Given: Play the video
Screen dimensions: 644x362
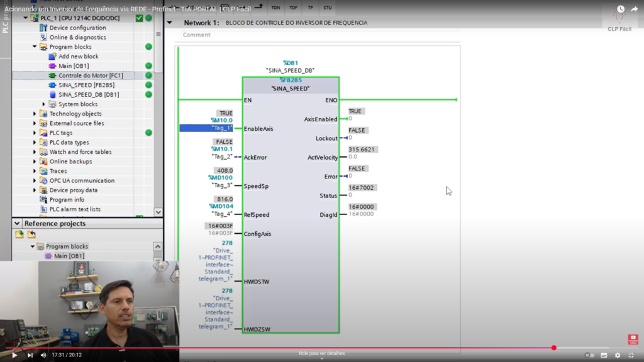Looking at the screenshot, I should click(x=14, y=355).
